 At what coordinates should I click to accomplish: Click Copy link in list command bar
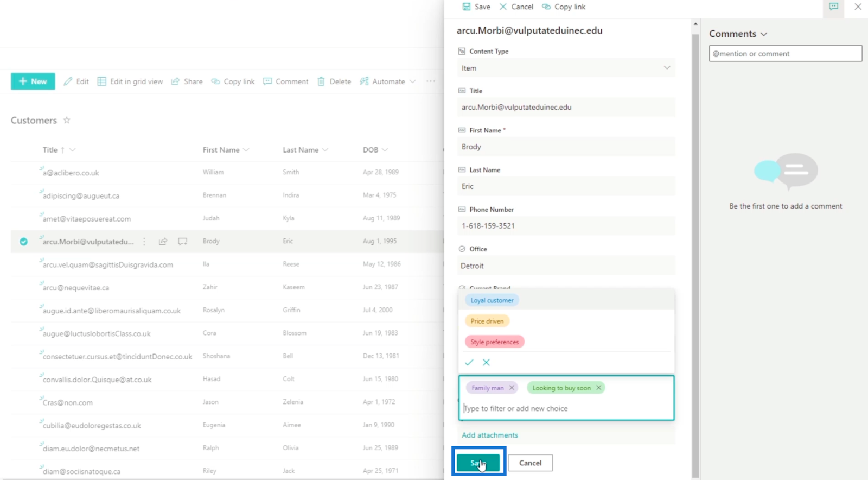tap(233, 81)
